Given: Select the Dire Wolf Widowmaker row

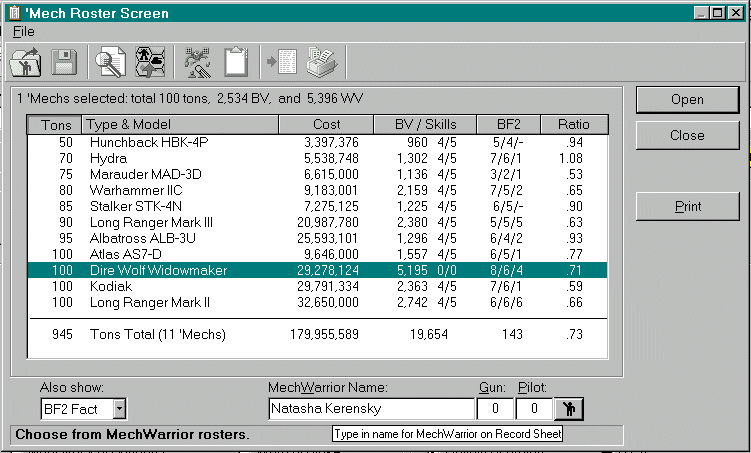Looking at the screenshot, I should [x=318, y=270].
